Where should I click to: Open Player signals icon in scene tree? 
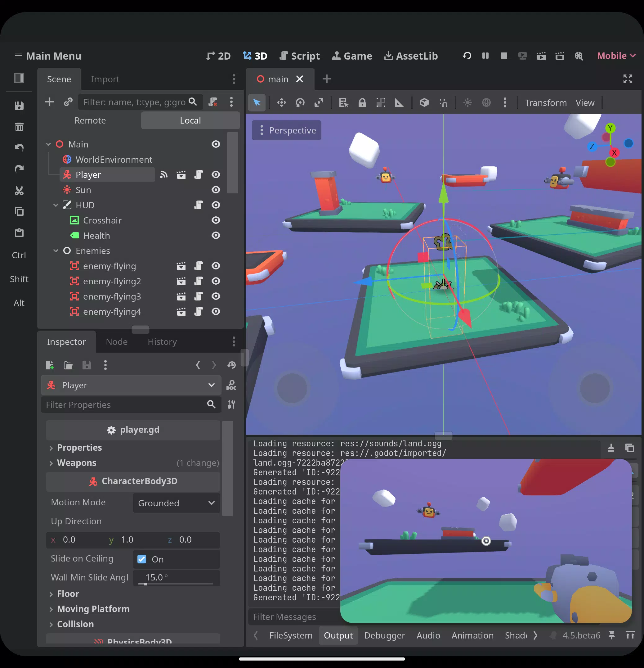[164, 175]
